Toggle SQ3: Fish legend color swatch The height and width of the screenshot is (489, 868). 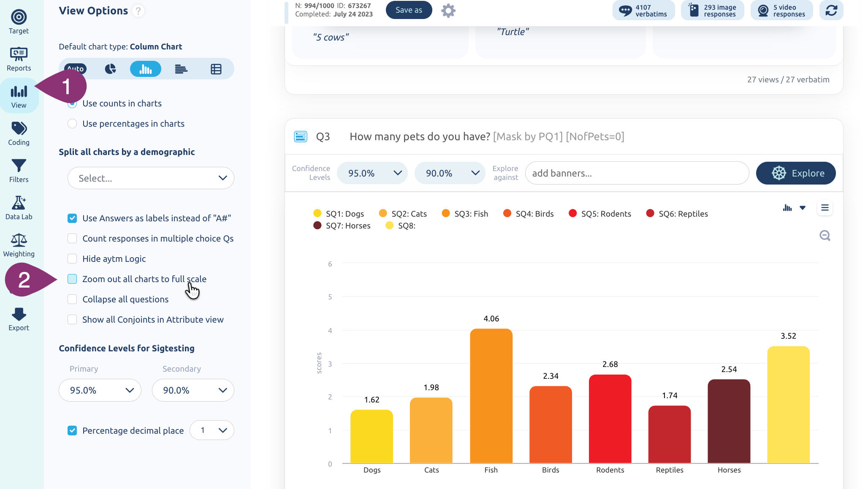point(446,213)
